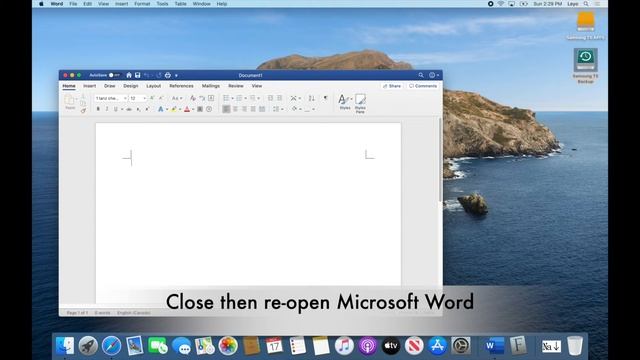Open System Preferences in the Dock
Image resolution: width=640 pixels, height=360 pixels.
pyautogui.click(x=461, y=346)
